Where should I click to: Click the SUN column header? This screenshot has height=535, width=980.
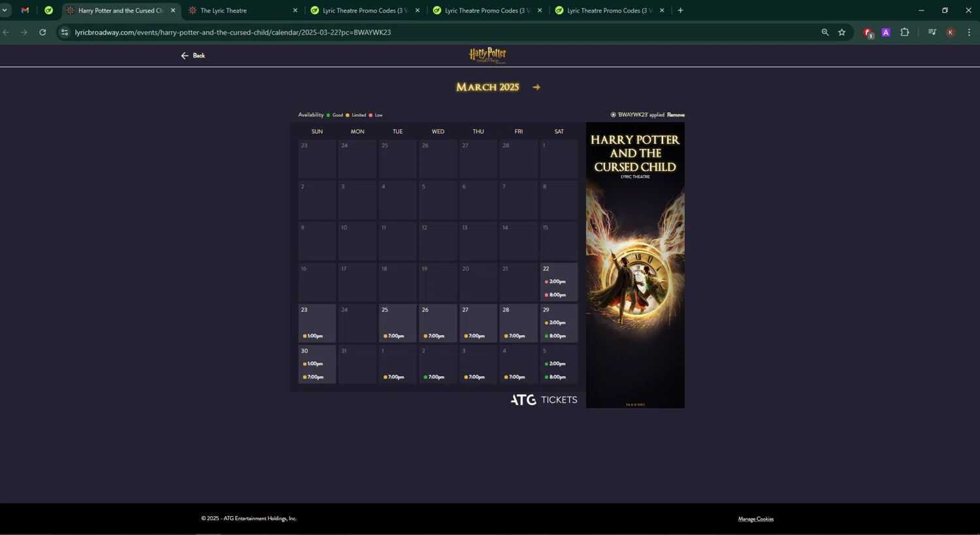pyautogui.click(x=317, y=131)
